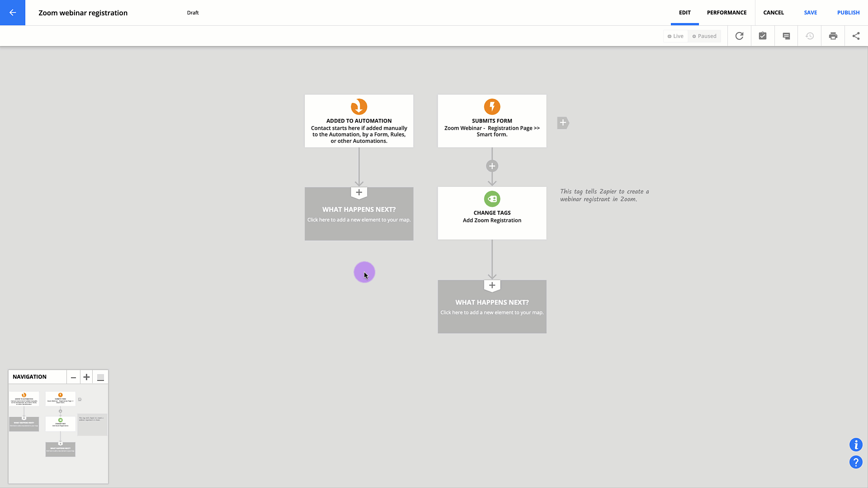This screenshot has width=868, height=488.
Task: Click the green Change Tags icon
Action: point(492,199)
